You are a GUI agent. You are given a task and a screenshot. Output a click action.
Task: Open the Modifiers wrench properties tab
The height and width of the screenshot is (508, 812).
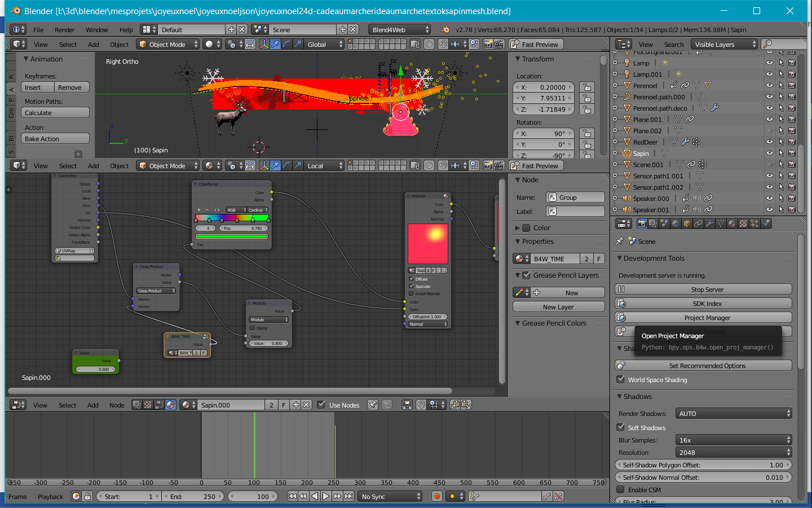click(x=709, y=224)
